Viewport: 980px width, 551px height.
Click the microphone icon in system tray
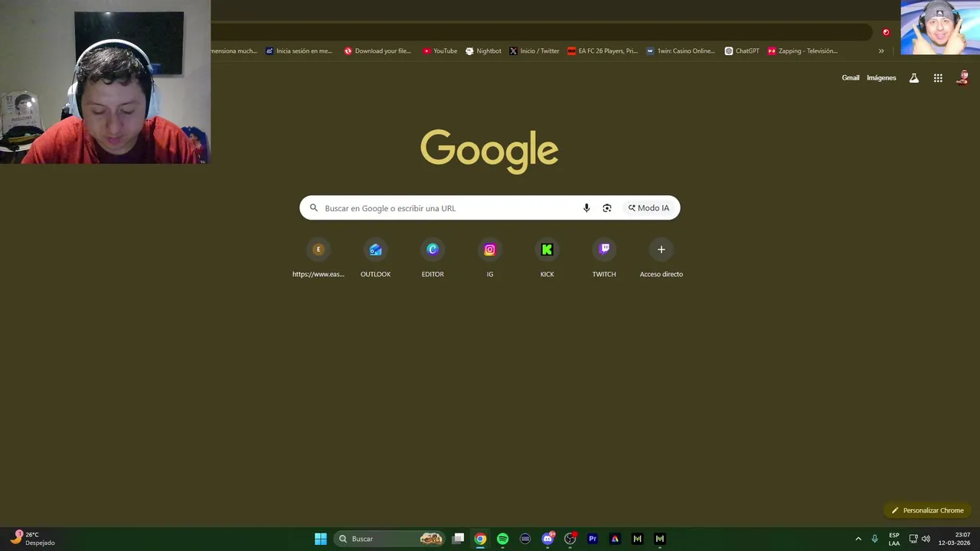coord(874,539)
